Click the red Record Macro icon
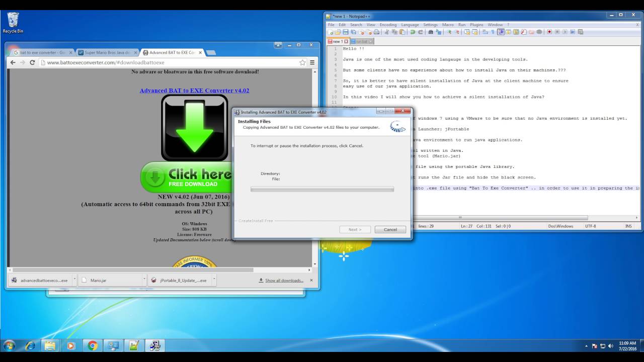 tap(549, 32)
